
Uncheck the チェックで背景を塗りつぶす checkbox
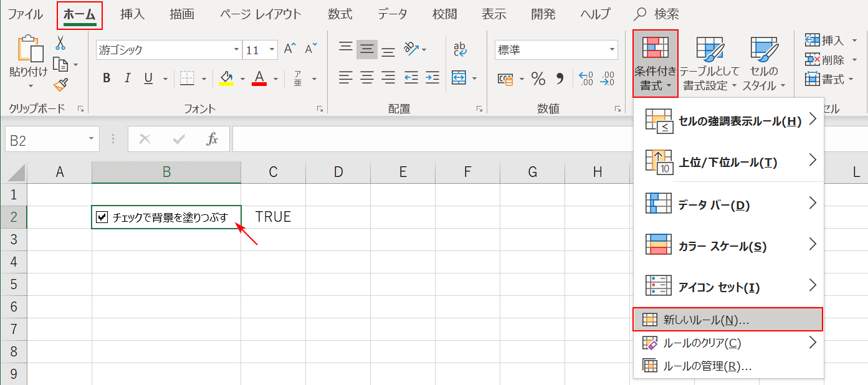tap(102, 217)
